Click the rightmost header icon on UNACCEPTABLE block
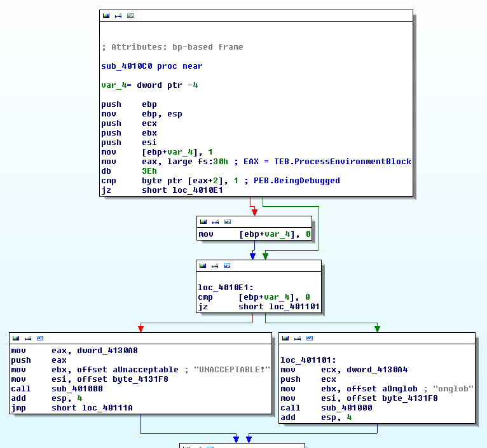487x448 pixels. tap(40, 338)
